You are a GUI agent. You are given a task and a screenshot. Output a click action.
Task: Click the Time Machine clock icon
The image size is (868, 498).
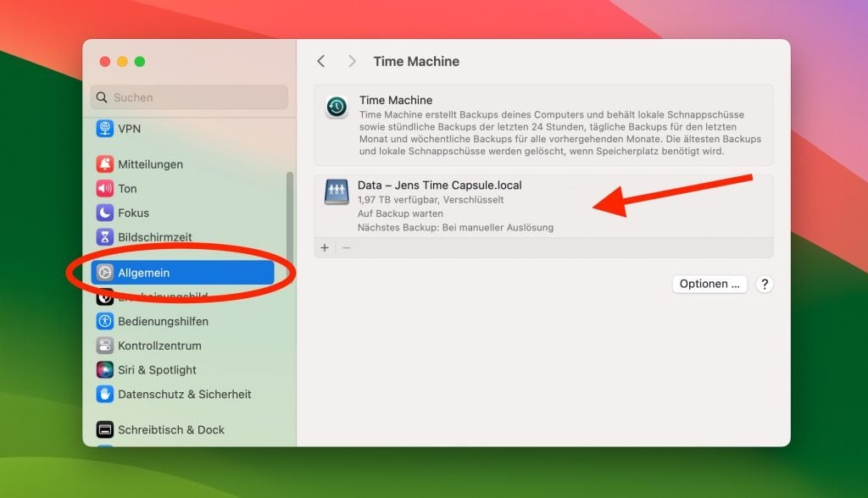click(337, 107)
